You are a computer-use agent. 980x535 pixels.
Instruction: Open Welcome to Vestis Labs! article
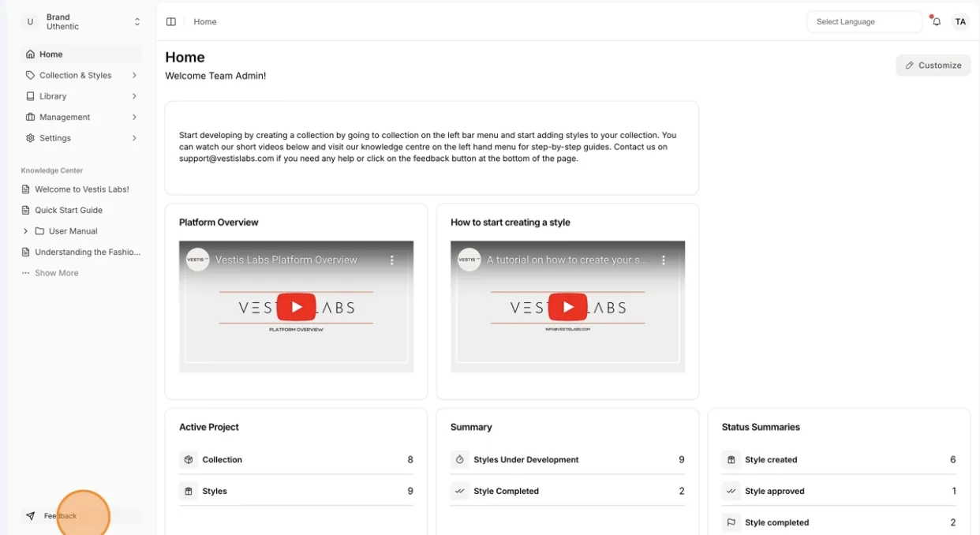click(82, 189)
